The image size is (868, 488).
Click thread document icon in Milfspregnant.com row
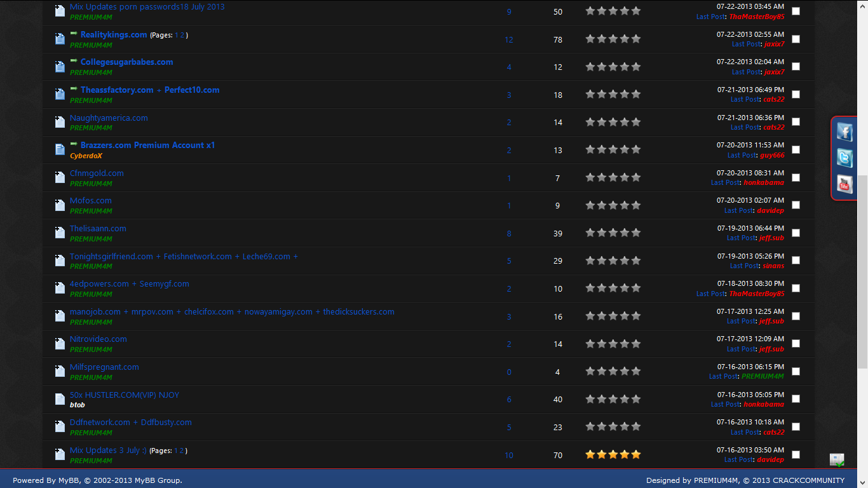pyautogui.click(x=60, y=372)
